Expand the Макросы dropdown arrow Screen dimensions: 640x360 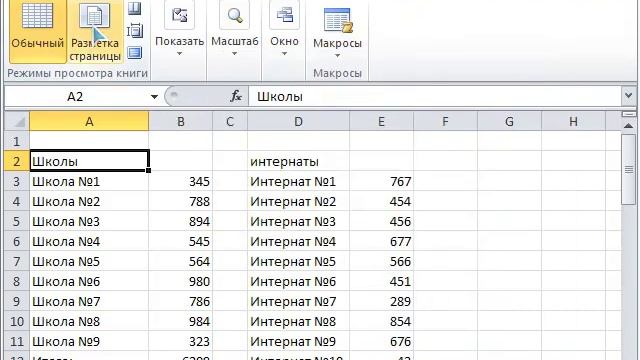click(337, 55)
